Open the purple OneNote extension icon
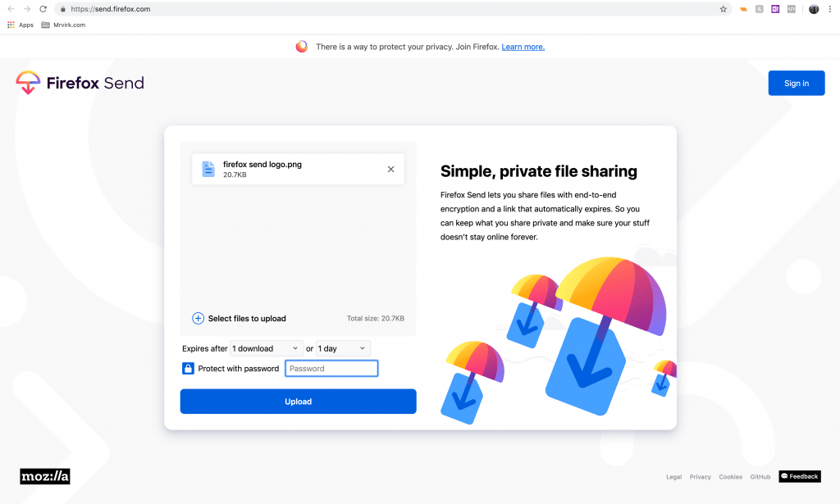The image size is (840, 504). click(775, 9)
